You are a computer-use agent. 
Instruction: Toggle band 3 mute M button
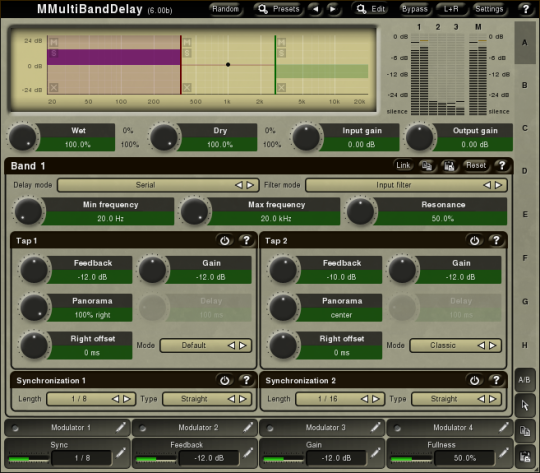coord(282,42)
